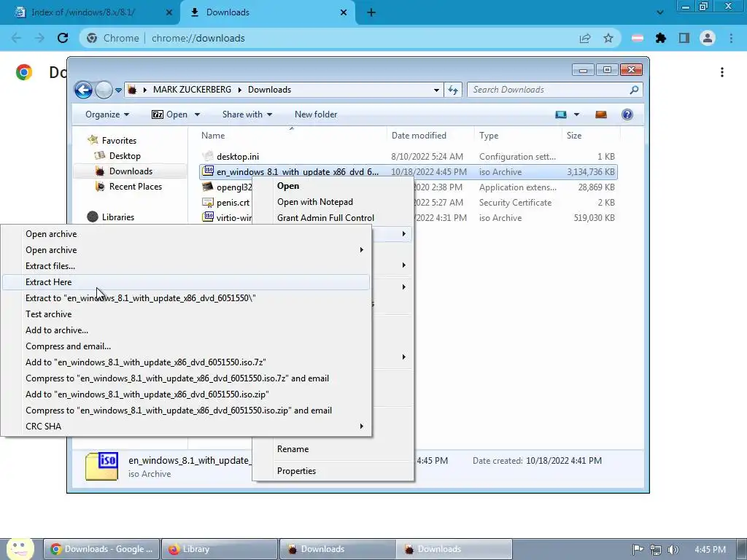Open downloads page more actions menu
Viewport: 747px width, 560px height.
tap(722, 72)
